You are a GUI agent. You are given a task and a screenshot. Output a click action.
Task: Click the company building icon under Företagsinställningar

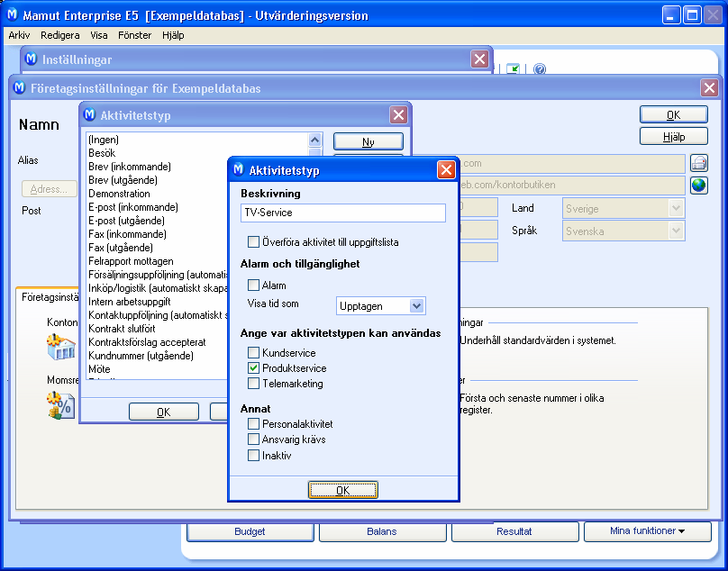(x=61, y=348)
